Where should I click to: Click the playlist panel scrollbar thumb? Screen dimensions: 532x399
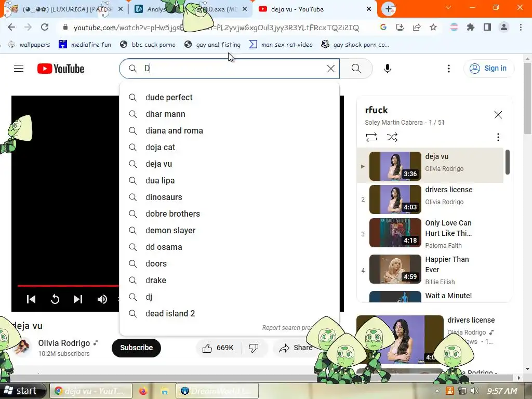tap(507, 162)
